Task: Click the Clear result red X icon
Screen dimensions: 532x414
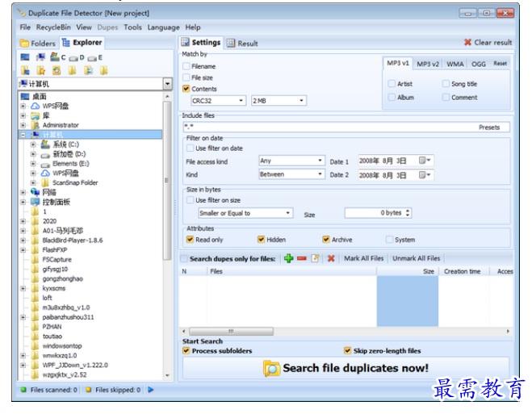Action: (467, 43)
